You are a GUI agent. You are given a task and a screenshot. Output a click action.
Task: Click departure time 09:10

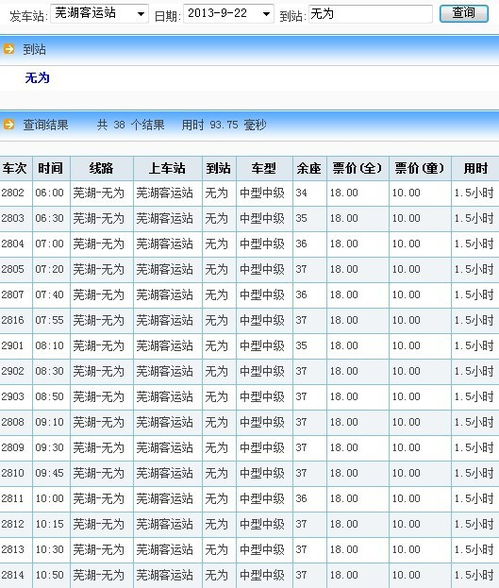click(49, 422)
